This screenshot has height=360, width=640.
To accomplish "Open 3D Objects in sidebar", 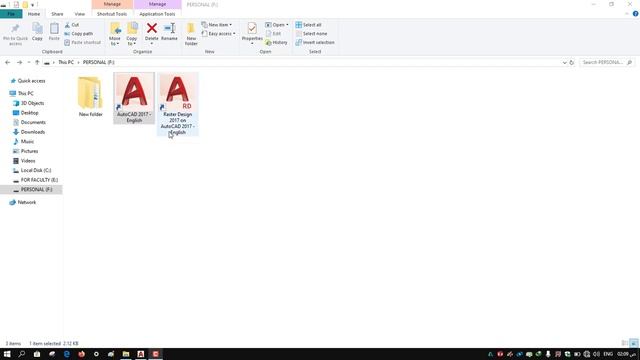I will (32, 103).
